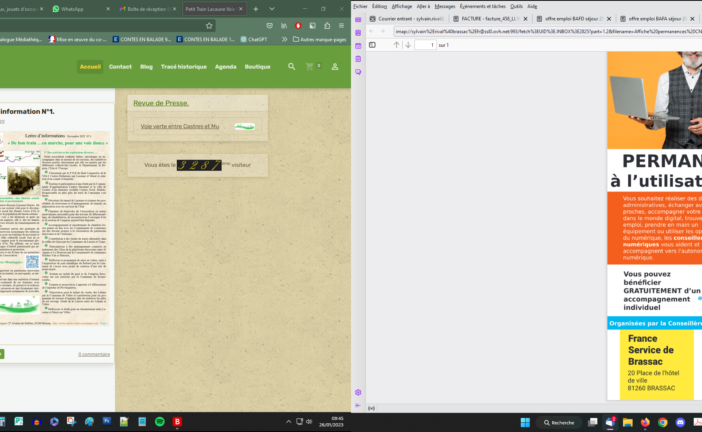The image size is (702, 432).
Task: Open Firefox hamburger application menu
Action: pos(343,24)
